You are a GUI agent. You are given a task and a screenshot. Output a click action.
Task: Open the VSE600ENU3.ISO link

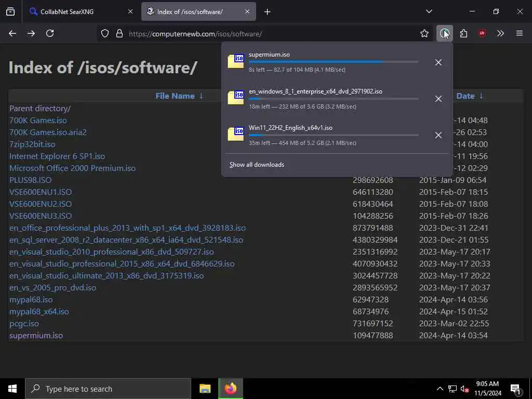(x=41, y=216)
